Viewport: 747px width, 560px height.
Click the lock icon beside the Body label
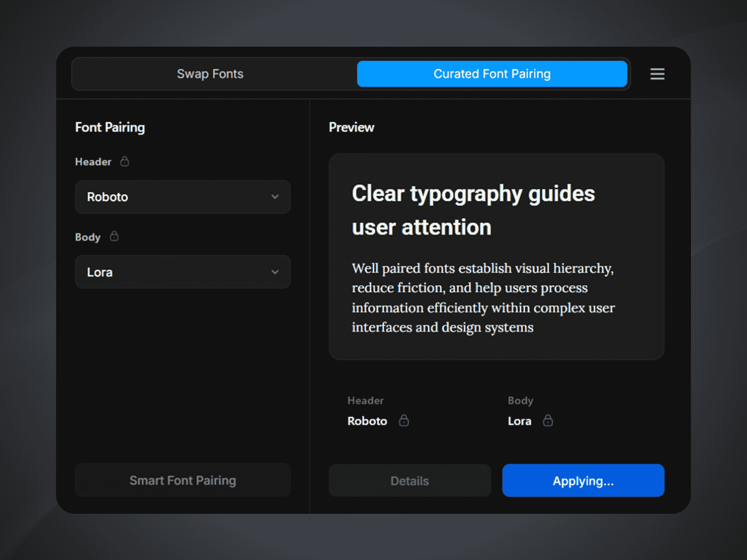pos(114,237)
